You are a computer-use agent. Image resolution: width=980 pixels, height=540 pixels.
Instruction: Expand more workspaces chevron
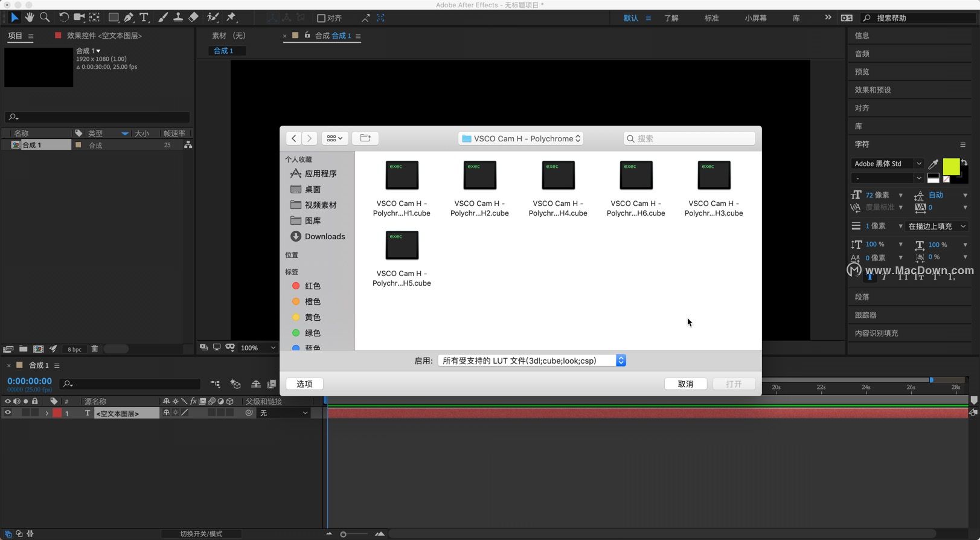828,18
